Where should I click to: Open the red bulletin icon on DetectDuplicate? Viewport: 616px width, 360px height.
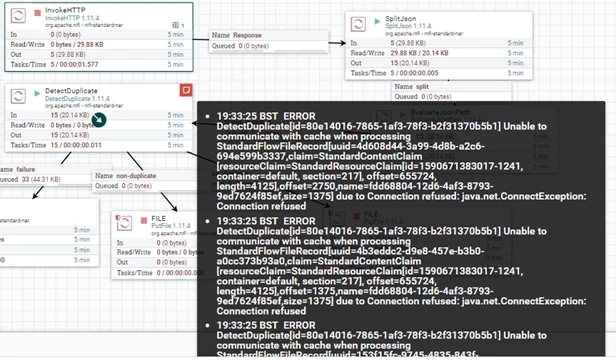(186, 90)
